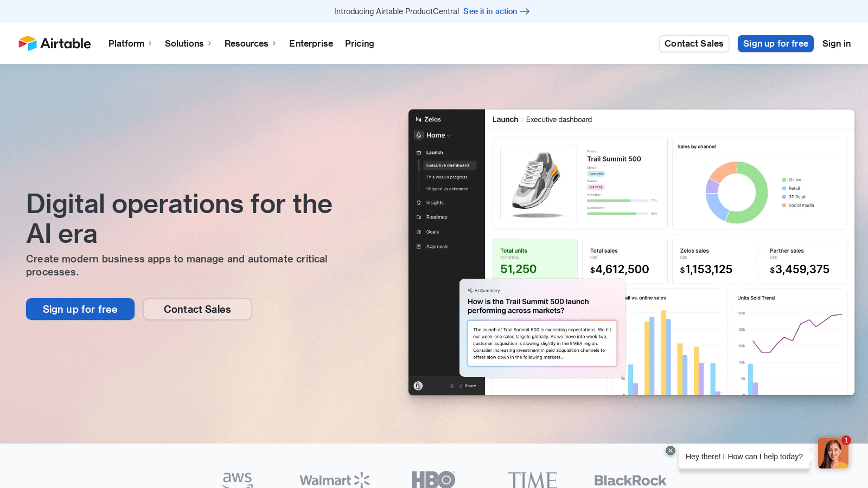Click the Share button in the sidebar footer
The width and height of the screenshot is (868, 488).
pyautogui.click(x=468, y=386)
